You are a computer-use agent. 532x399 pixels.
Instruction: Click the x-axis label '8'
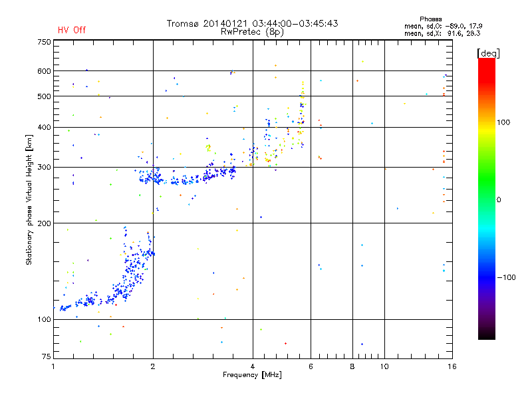(352, 366)
